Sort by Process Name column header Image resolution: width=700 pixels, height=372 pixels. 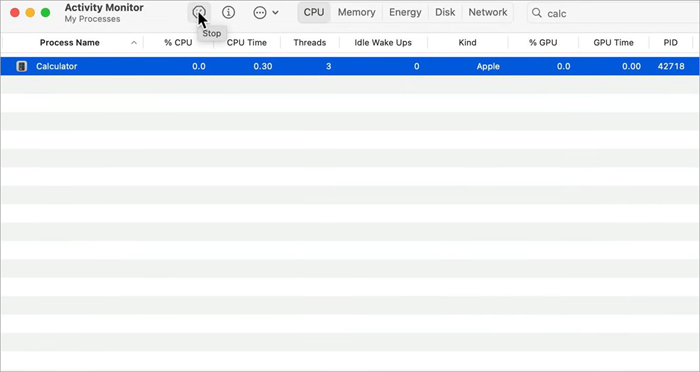[x=70, y=43]
